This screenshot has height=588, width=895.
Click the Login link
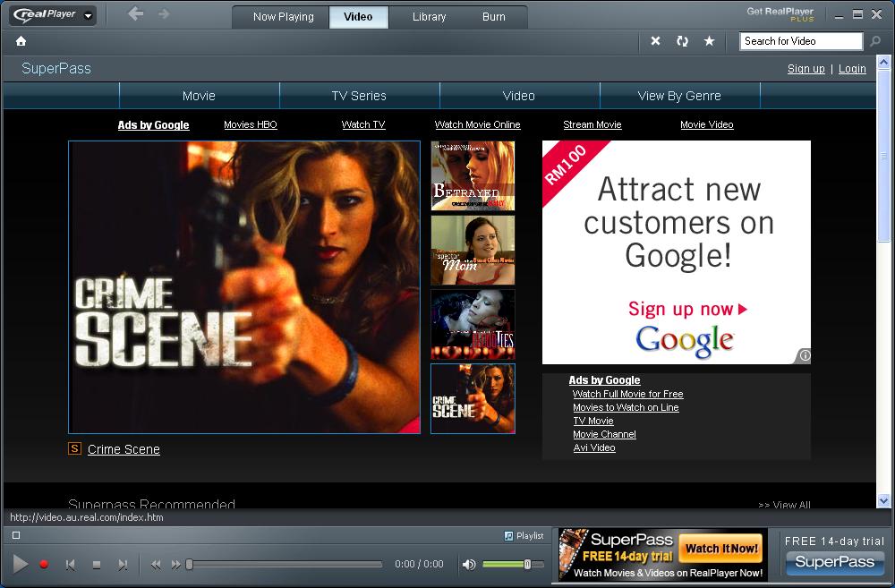pos(852,69)
